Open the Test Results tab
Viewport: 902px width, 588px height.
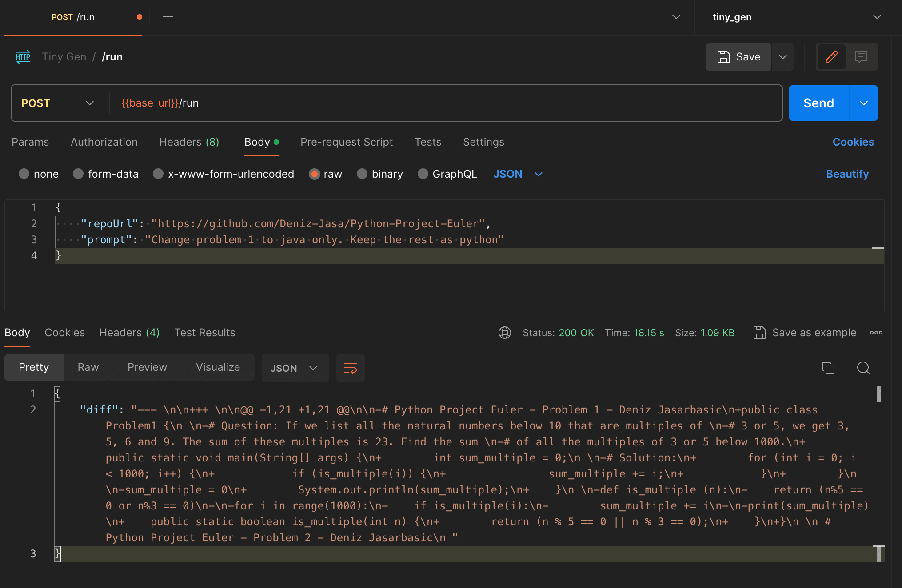coord(205,333)
